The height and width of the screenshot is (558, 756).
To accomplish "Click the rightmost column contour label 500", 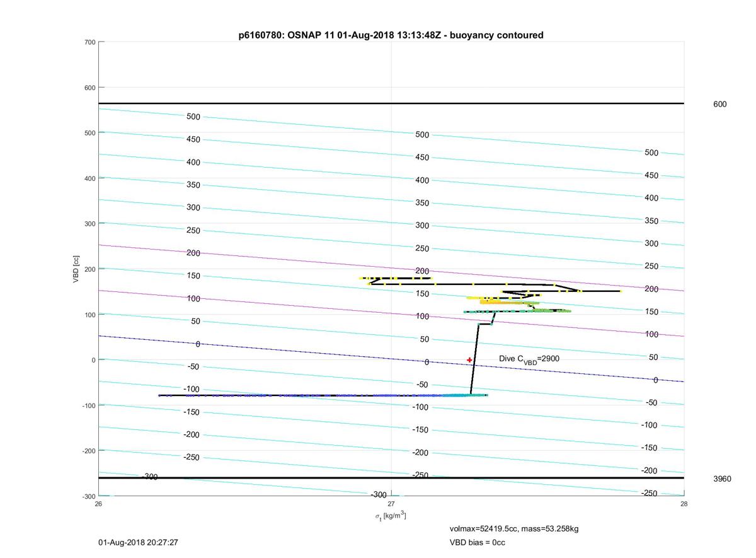I will click(x=651, y=153).
